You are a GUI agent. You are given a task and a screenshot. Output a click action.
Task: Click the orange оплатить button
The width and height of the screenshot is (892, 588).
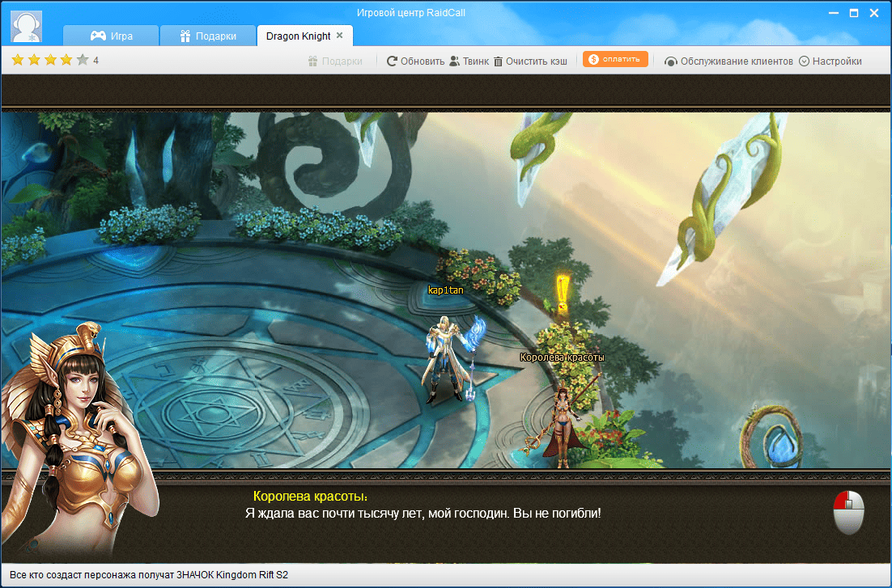click(x=615, y=59)
